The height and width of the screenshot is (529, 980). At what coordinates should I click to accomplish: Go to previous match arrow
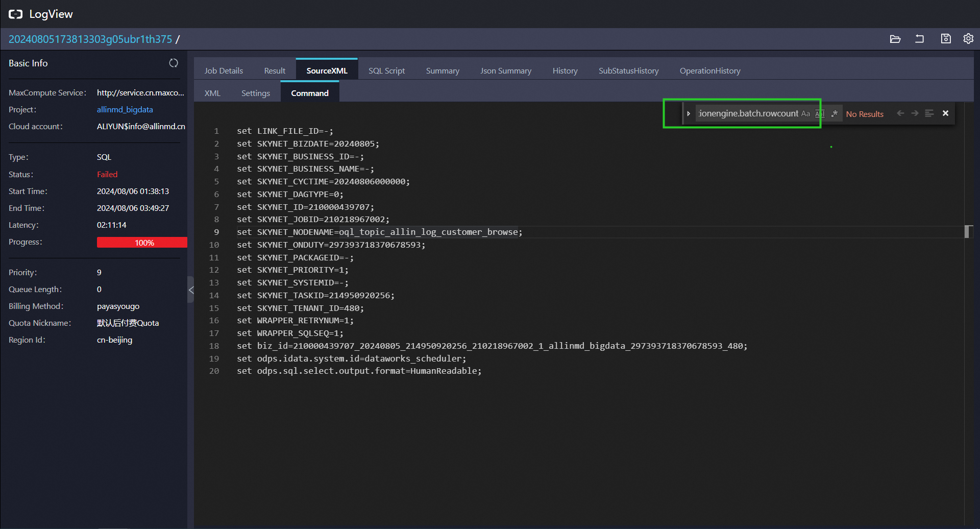pos(900,113)
